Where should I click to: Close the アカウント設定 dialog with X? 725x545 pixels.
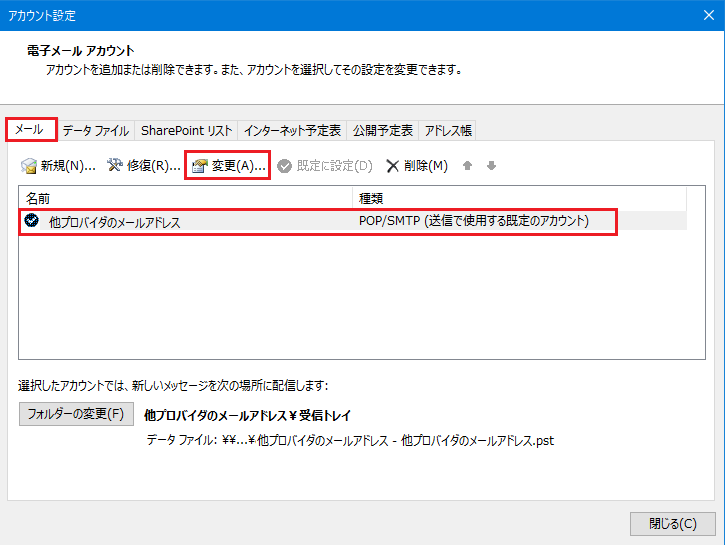click(709, 15)
